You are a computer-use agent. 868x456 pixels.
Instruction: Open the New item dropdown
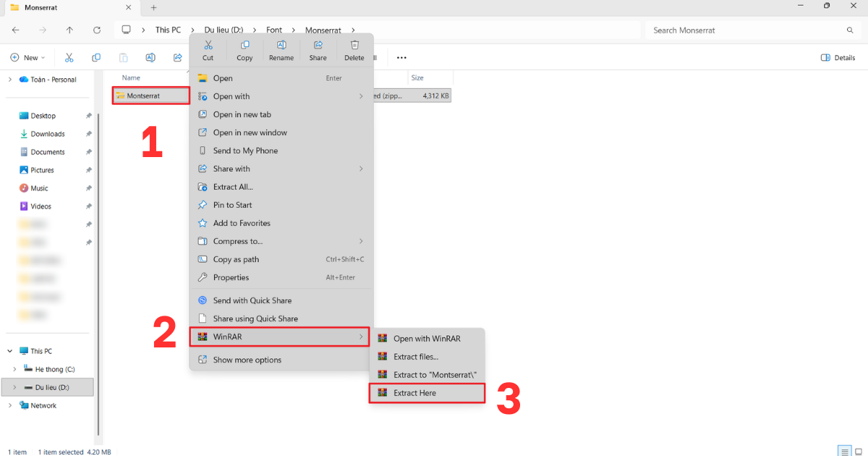point(27,57)
